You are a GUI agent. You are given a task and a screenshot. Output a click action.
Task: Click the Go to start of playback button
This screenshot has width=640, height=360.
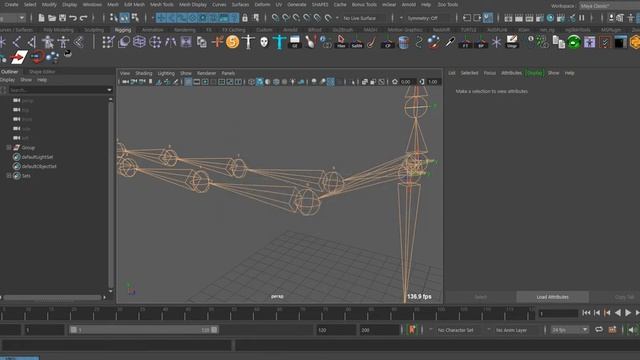click(x=586, y=313)
